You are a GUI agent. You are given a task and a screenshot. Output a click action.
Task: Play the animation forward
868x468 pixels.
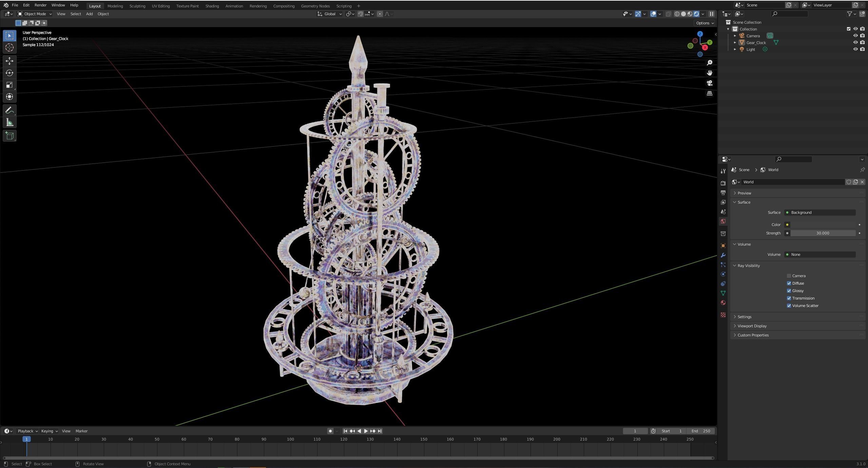coord(366,431)
